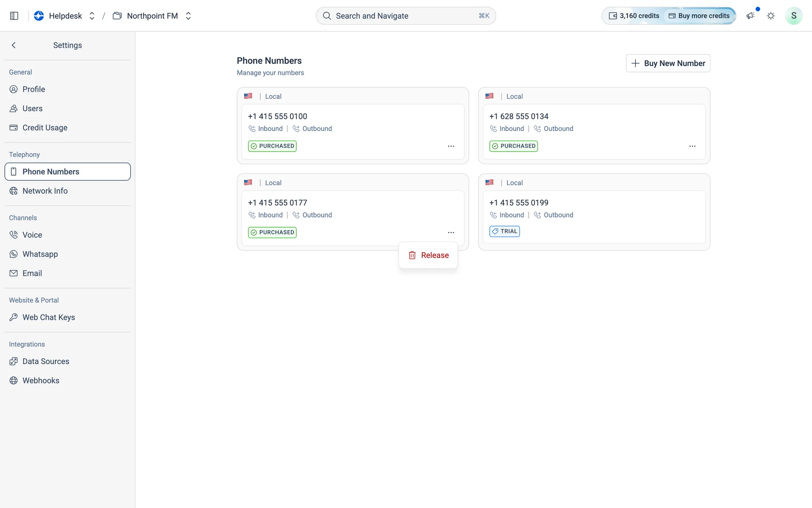
Task: Toggle the light/dark theme sun icon
Action: tap(771, 16)
